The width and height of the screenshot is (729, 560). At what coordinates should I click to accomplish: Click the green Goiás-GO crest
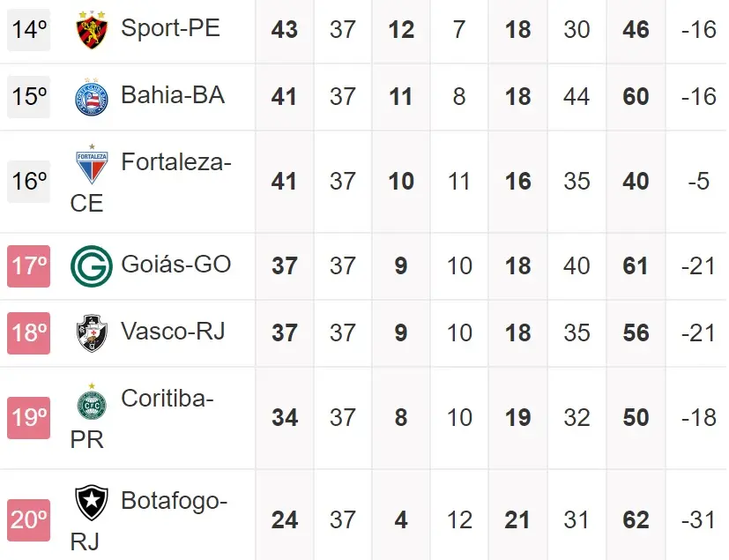coord(92,265)
